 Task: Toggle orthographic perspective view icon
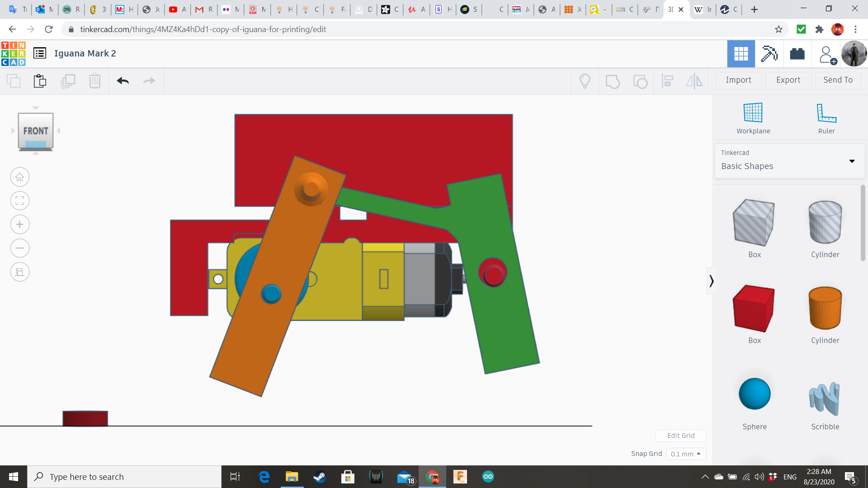click(20, 272)
